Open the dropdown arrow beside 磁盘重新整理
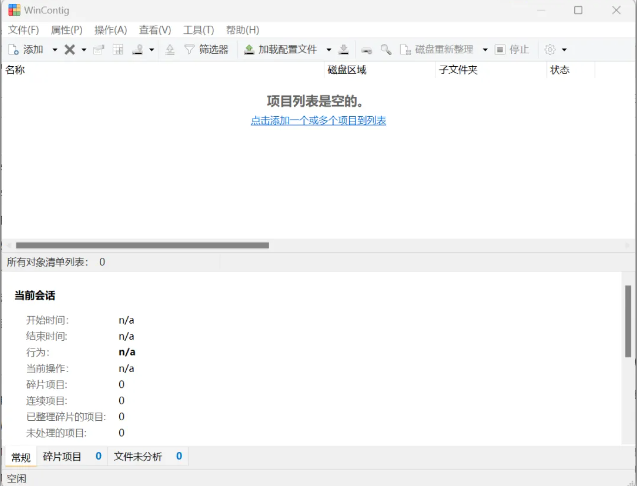This screenshot has width=637, height=486. (x=485, y=49)
